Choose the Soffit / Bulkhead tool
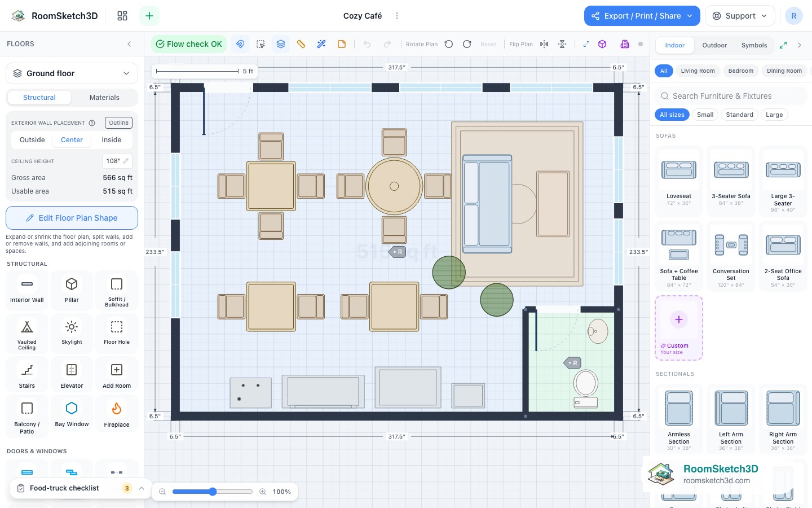 click(x=117, y=290)
